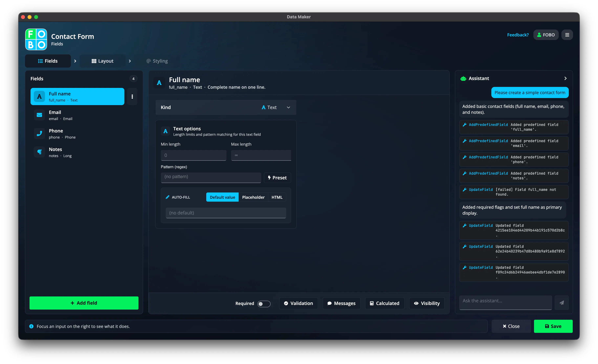The width and height of the screenshot is (598, 364).
Task: Click the Assistant robot icon
Action: point(463,79)
